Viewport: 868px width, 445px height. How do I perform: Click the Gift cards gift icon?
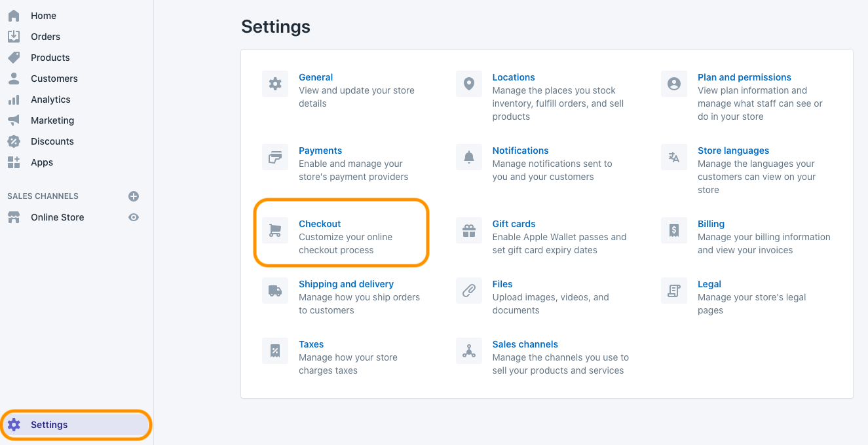(469, 230)
